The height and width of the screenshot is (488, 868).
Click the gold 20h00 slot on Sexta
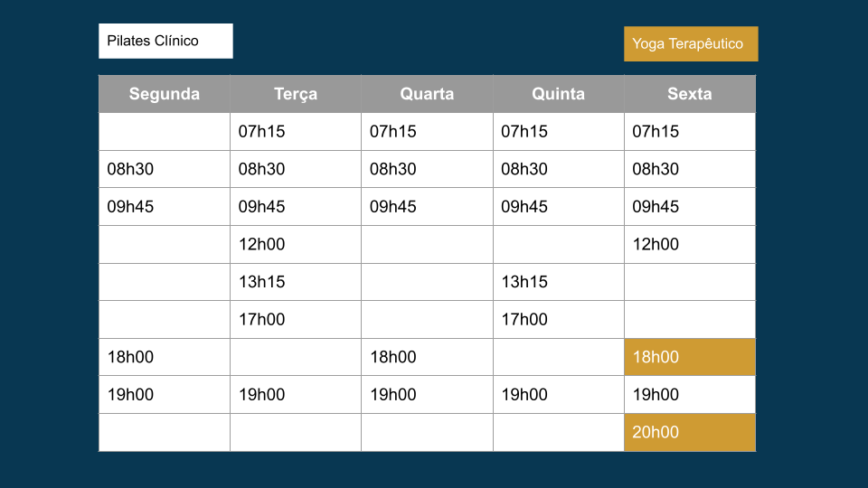click(690, 432)
